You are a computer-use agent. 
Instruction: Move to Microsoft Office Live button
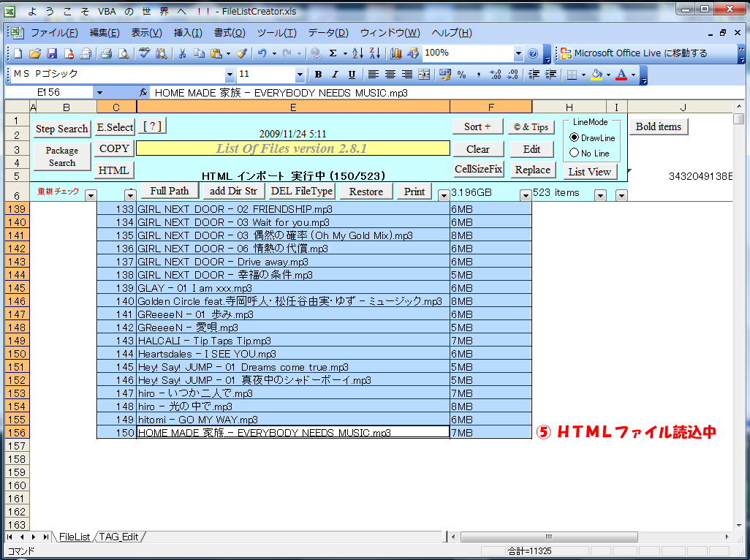[x=634, y=53]
